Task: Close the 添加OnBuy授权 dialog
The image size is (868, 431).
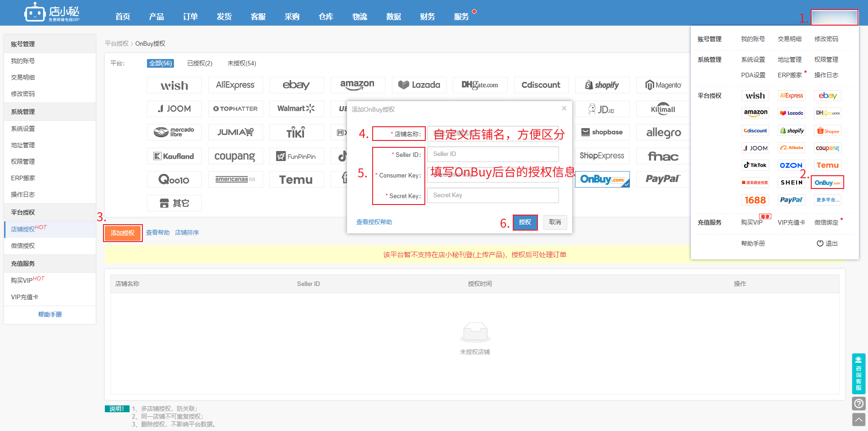Action: point(564,108)
